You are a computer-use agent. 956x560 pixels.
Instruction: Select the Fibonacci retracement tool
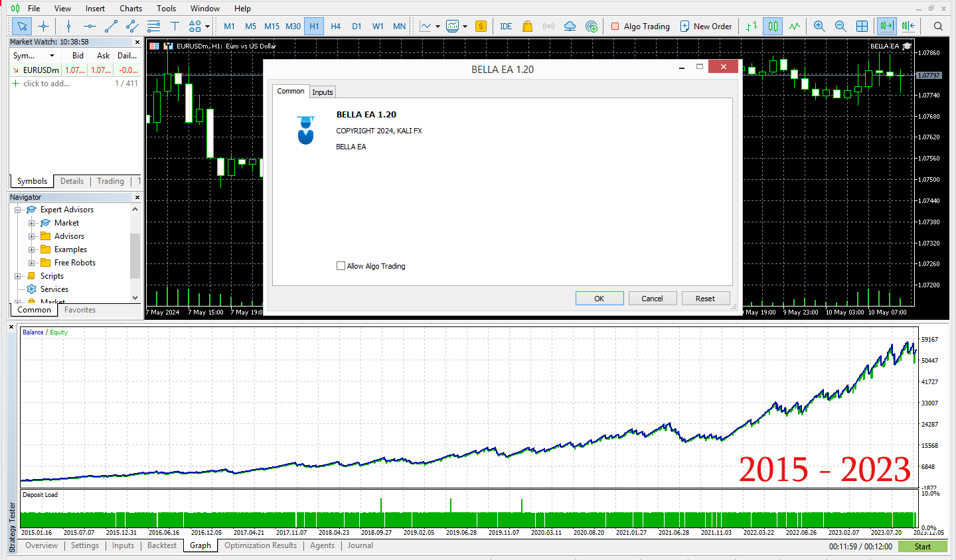[x=153, y=27]
